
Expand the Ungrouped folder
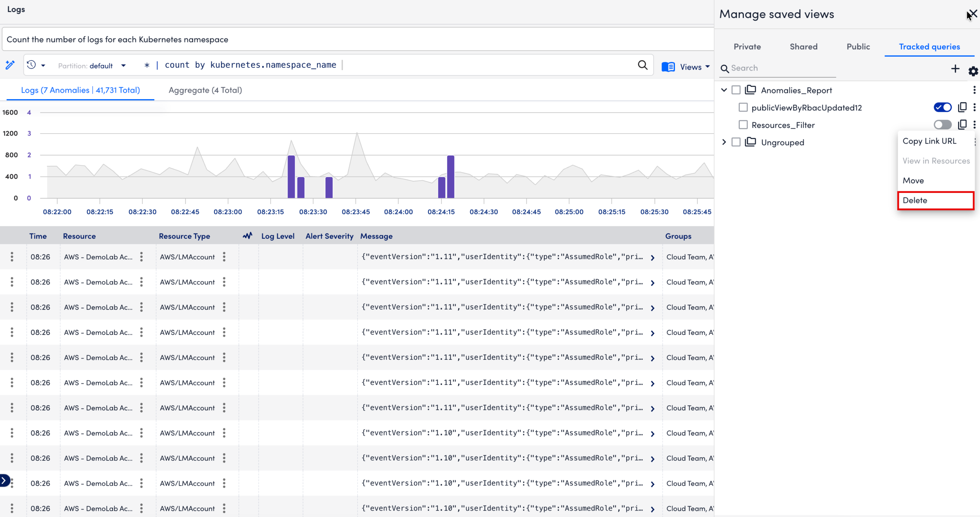point(724,142)
